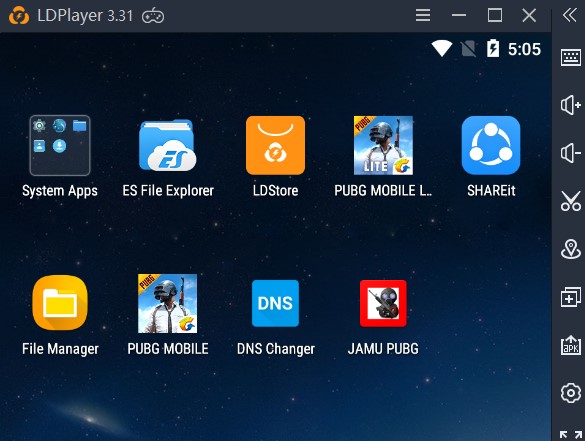Open the LDStore app

pyautogui.click(x=275, y=145)
